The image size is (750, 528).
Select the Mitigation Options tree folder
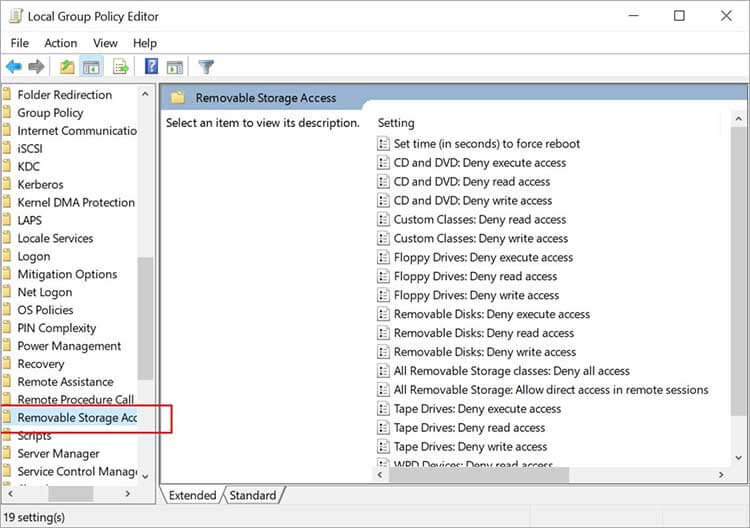(67, 274)
